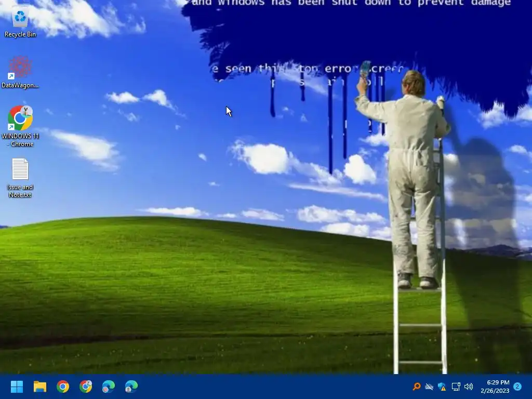
Task: Open the Windows Start menu
Action: [x=17, y=387]
